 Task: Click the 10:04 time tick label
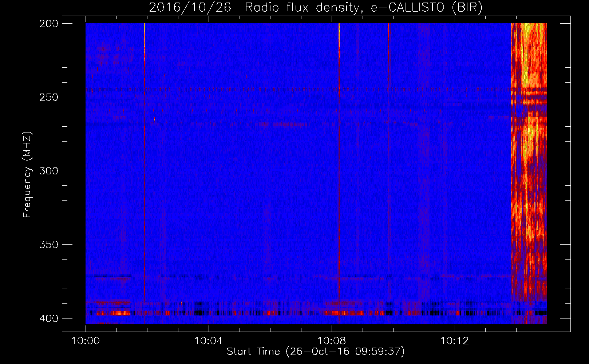tap(209, 341)
